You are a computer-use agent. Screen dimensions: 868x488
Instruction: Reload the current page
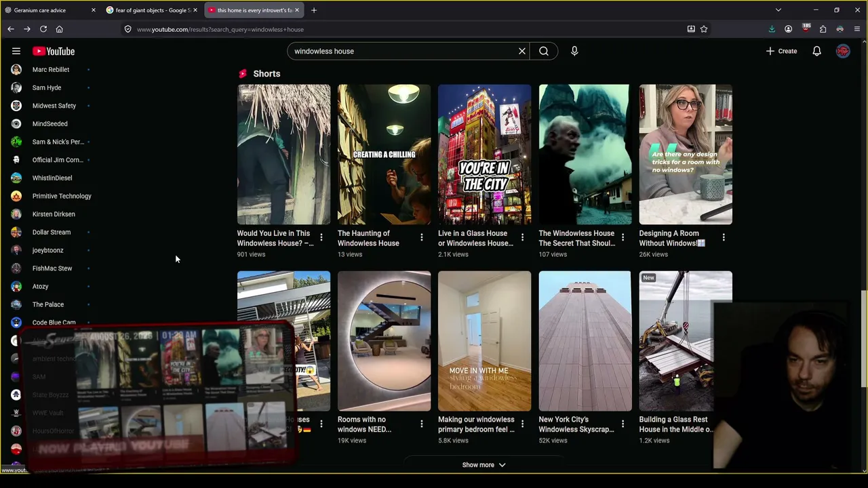click(43, 29)
